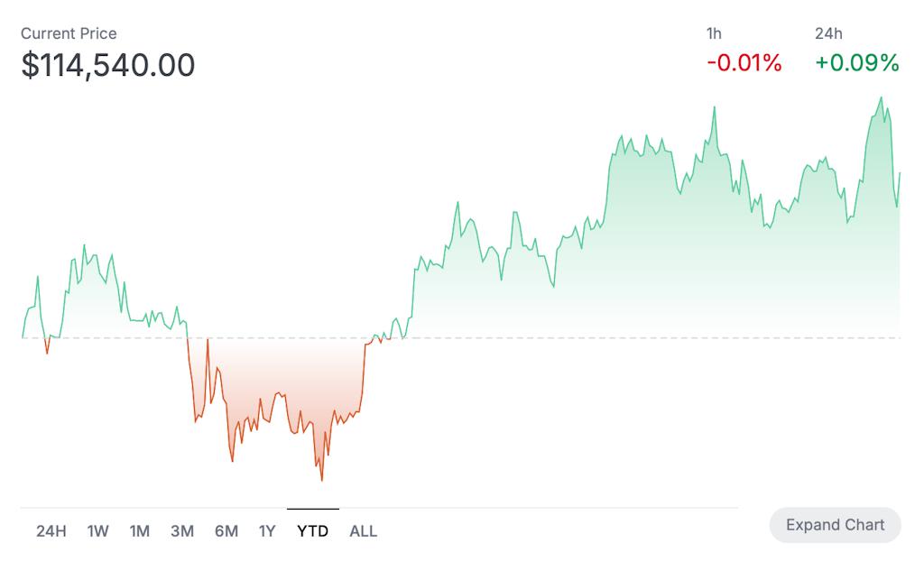Choose the 1M time range
924x561 pixels.
pos(139,531)
